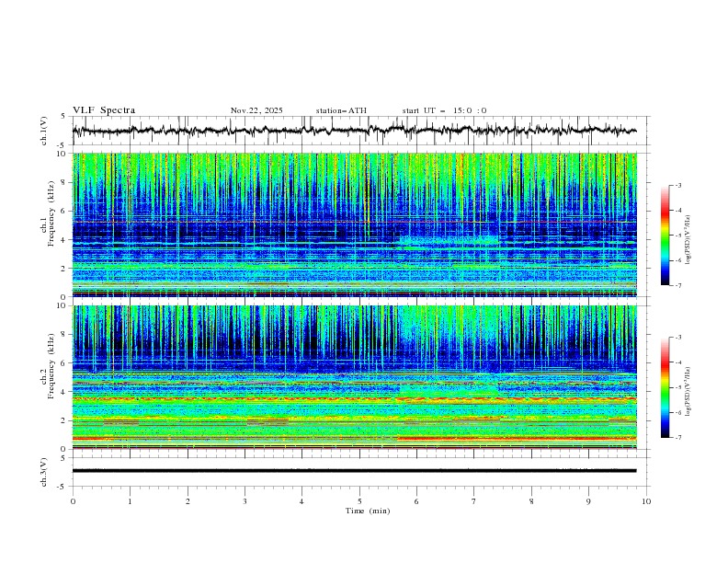The height and width of the screenshot is (563, 728).
Task: Click the ch.1 "Frequency (kHz)" axis label
Action: click(x=51, y=214)
